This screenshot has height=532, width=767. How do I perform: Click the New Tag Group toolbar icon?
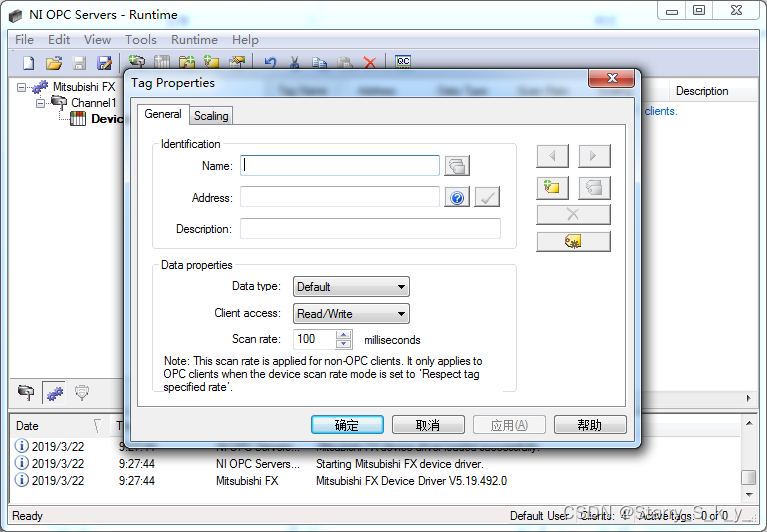coord(187,62)
